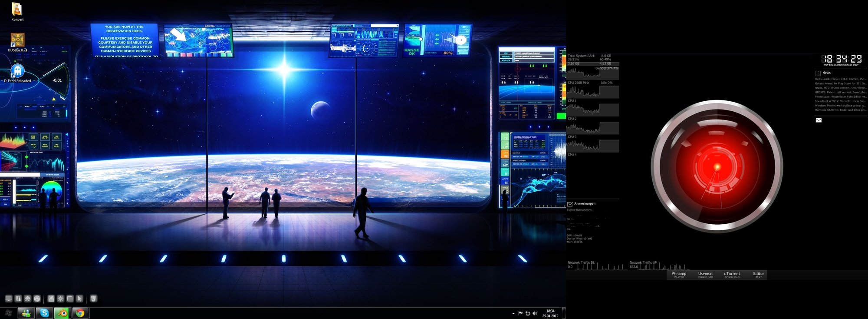Image resolution: width=868 pixels, height=319 pixels.
Task: Click the volume speaker icon in system tray
Action: 535,313
